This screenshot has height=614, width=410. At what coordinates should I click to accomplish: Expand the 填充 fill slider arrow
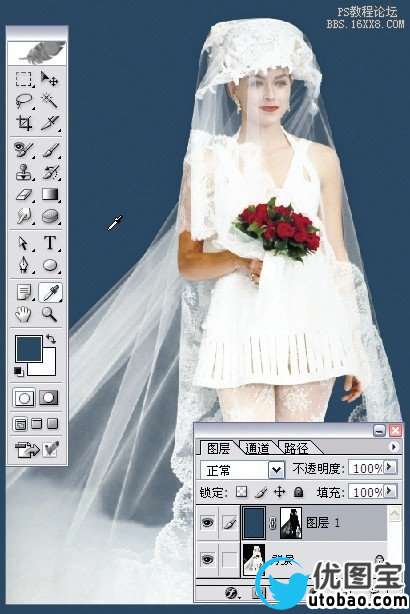pos(389,491)
